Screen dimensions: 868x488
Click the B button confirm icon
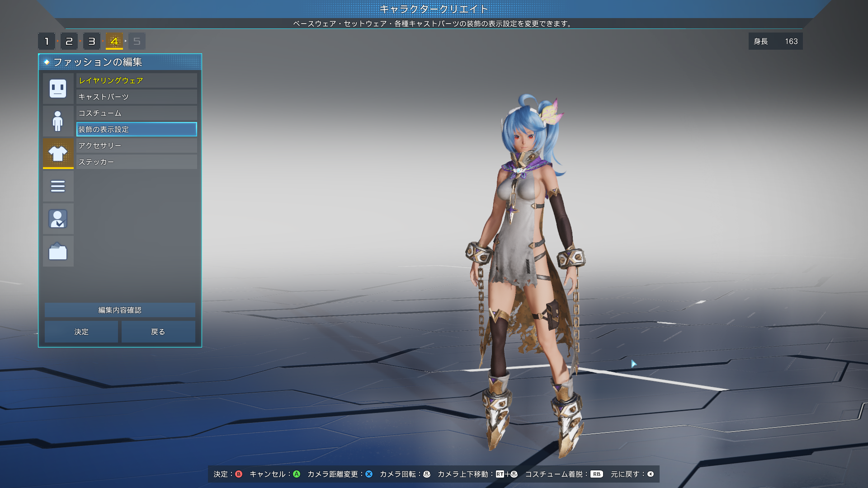[x=239, y=474]
